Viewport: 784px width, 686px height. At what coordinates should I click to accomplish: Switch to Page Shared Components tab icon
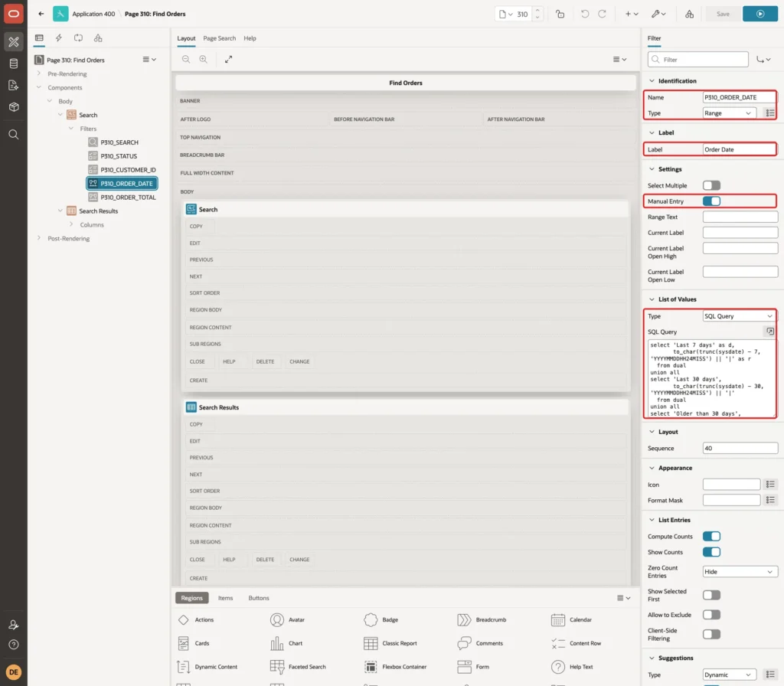[98, 38]
